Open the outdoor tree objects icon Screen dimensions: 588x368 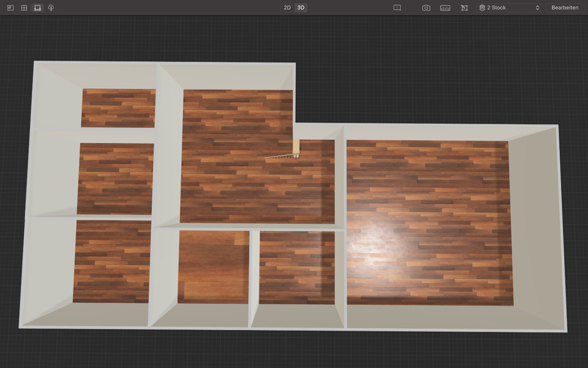pyautogui.click(x=51, y=8)
